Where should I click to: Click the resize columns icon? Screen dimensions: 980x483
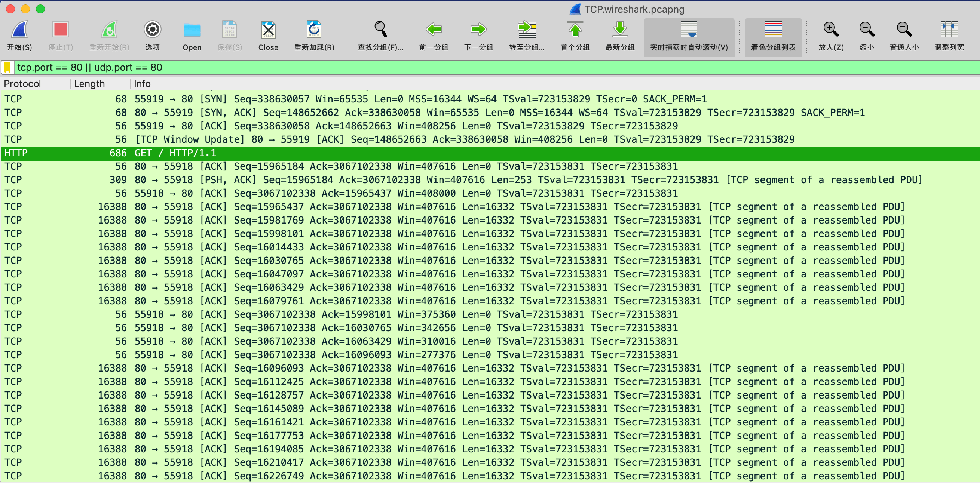949,30
